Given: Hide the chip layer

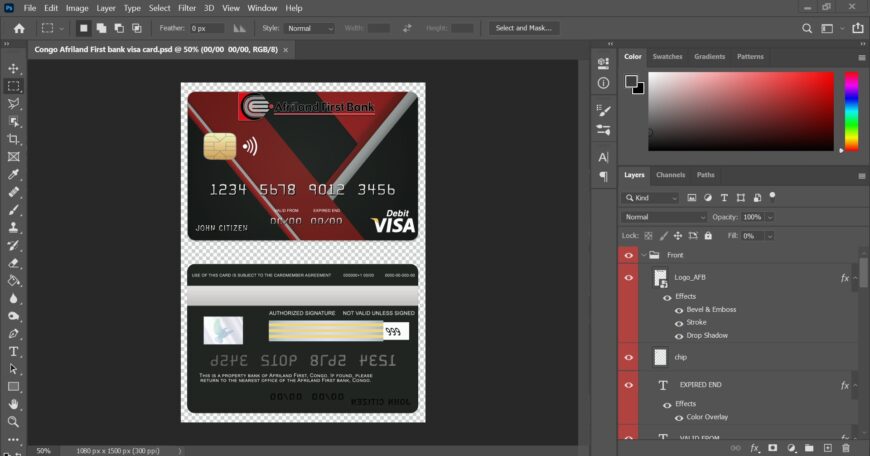Looking at the screenshot, I should point(629,357).
